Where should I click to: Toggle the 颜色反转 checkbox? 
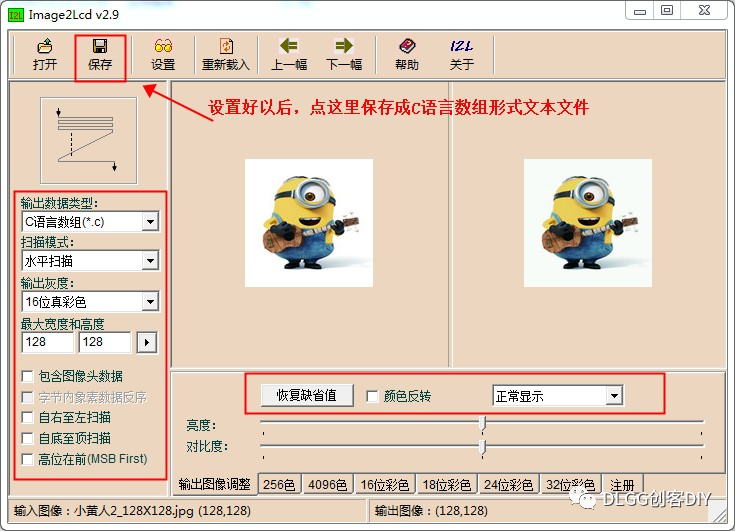372,396
